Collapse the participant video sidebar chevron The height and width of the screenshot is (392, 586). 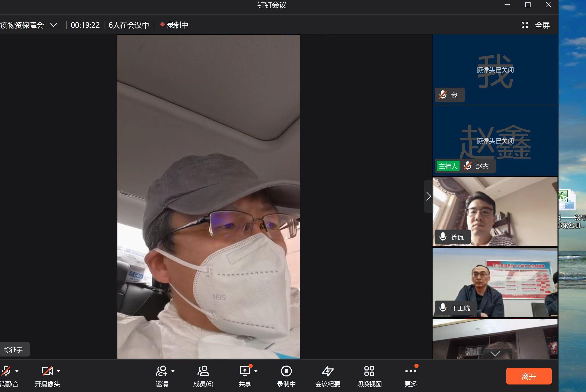pos(428,196)
